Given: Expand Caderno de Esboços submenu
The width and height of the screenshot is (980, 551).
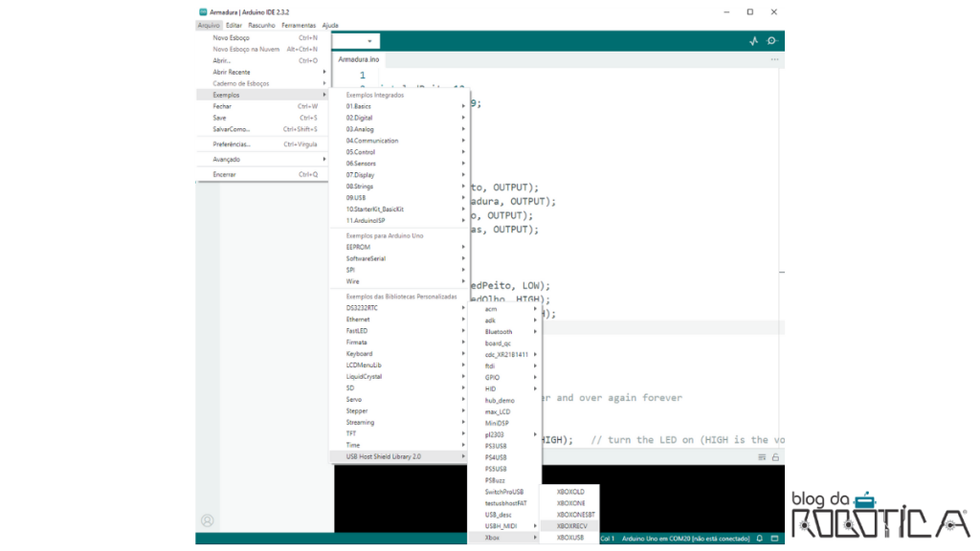Looking at the screenshot, I should (x=262, y=84).
